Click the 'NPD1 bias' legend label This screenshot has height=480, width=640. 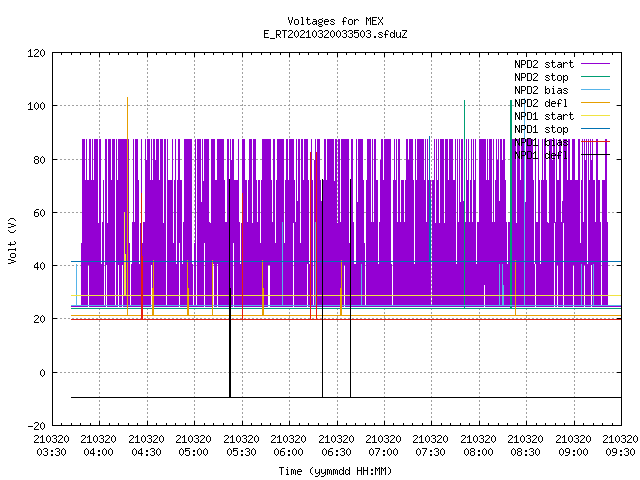pos(541,142)
